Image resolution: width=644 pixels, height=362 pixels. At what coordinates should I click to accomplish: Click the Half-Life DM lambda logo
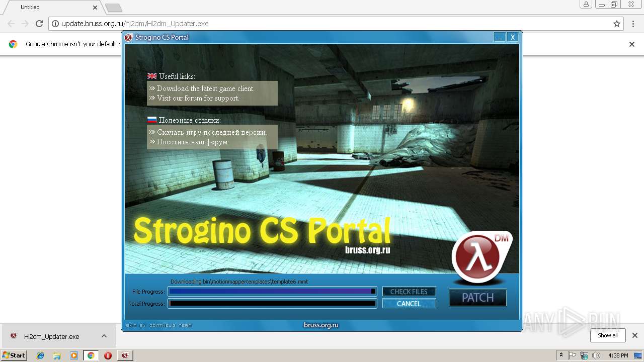480,257
